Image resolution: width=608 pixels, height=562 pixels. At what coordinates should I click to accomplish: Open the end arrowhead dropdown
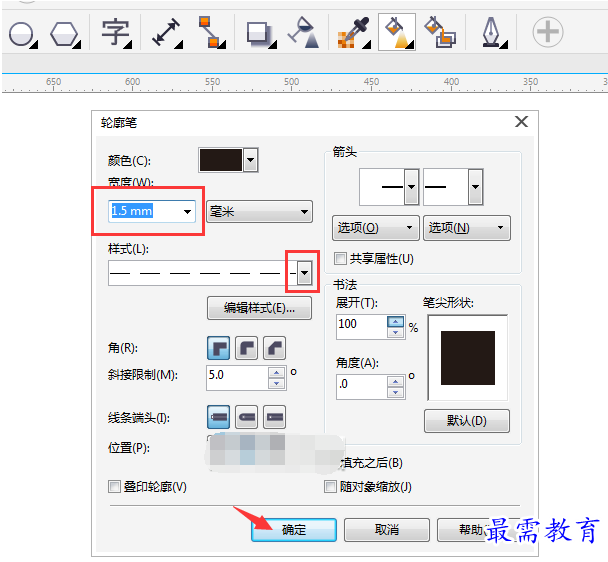[475, 187]
